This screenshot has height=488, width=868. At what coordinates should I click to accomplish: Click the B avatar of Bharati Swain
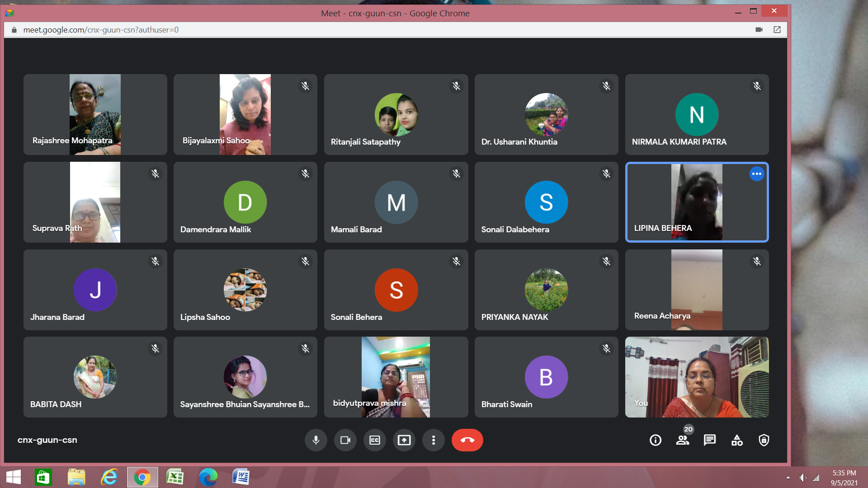coord(546,377)
